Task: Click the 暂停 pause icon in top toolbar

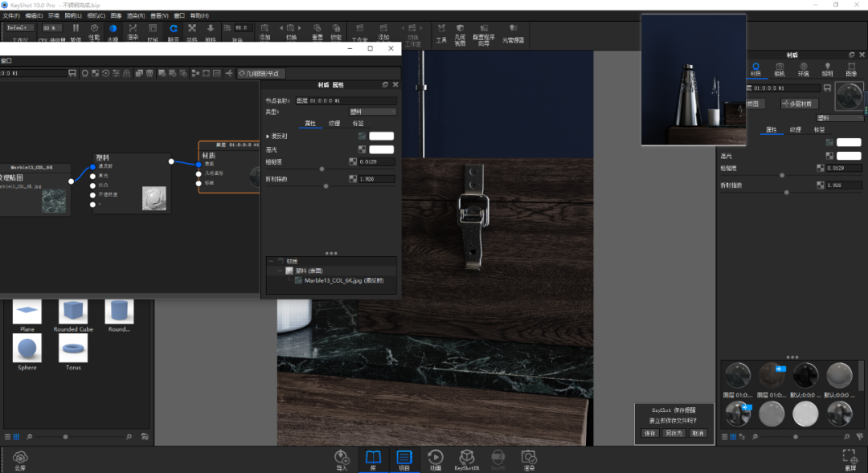Action: [x=76, y=32]
